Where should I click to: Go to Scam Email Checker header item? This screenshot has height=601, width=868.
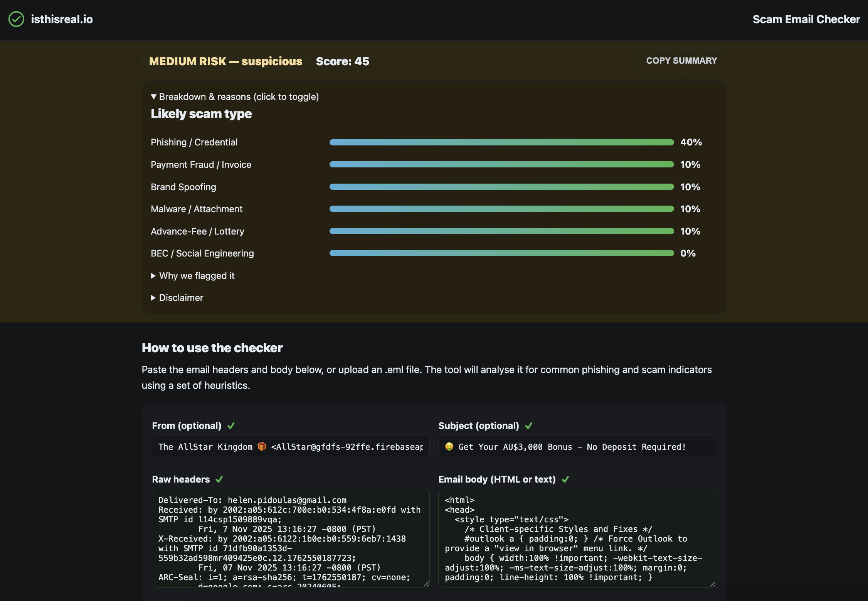(806, 19)
